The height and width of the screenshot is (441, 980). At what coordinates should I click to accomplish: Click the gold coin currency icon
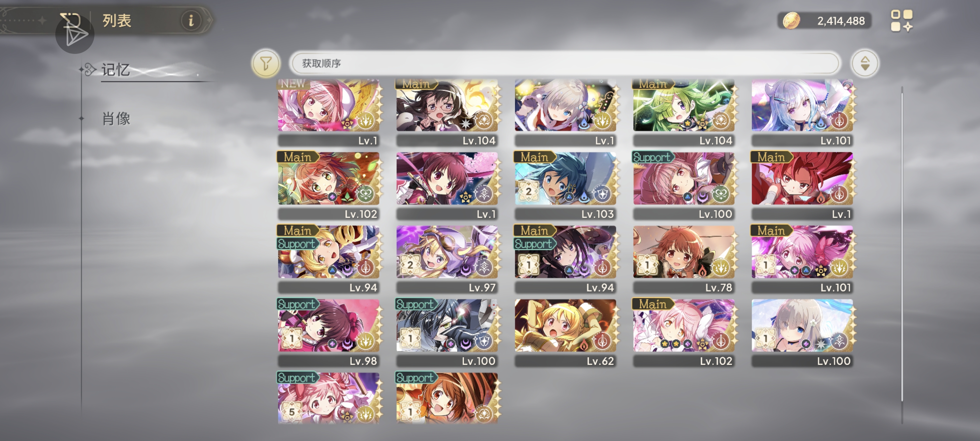pos(791,21)
